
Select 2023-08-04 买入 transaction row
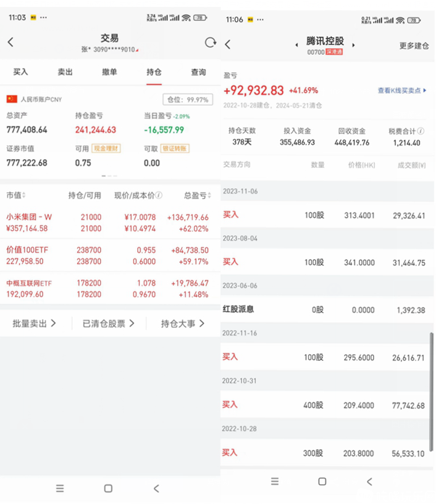coord(327,262)
